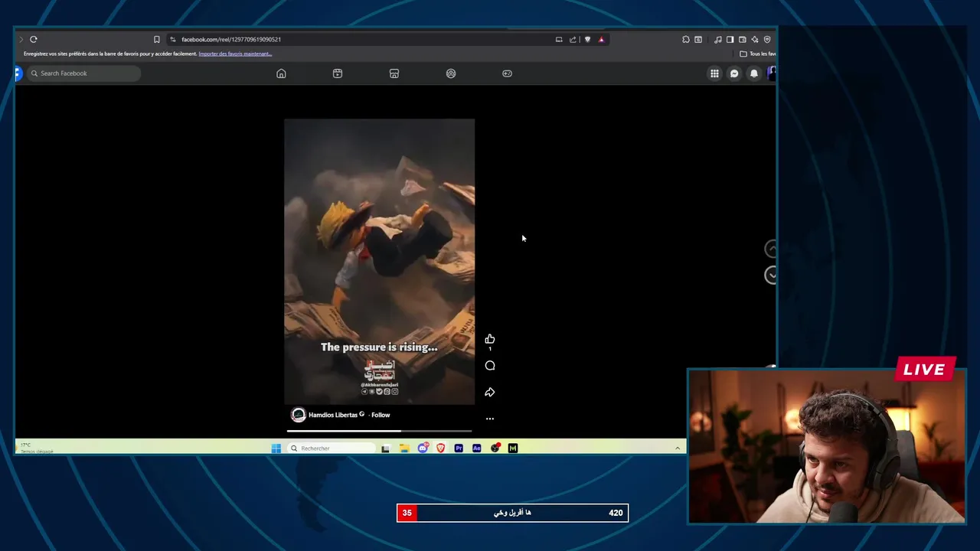The width and height of the screenshot is (980, 551).
Task: Open After Effects from the taskbar
Action: click(477, 448)
